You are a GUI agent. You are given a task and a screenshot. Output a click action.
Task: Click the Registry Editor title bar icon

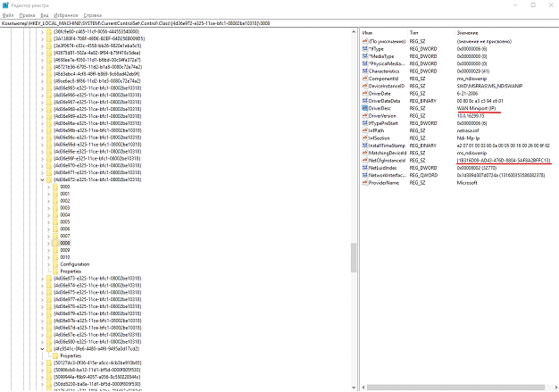(5, 4)
